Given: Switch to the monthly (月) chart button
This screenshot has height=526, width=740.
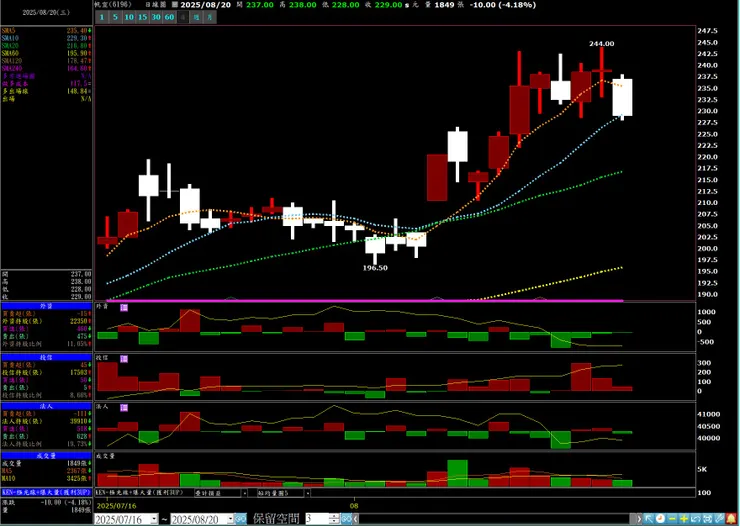Looking at the screenshot, I should (x=210, y=17).
